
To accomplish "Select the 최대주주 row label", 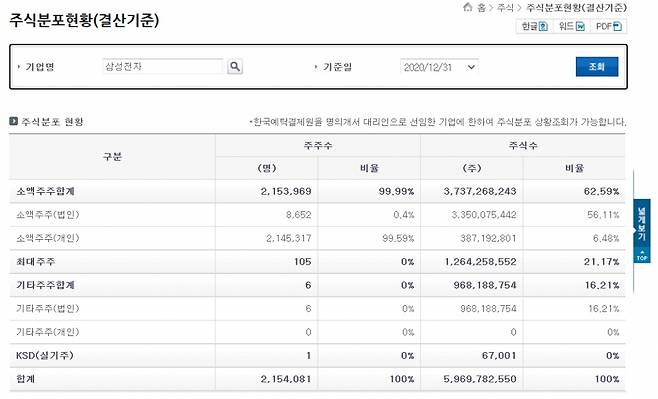I will click(x=36, y=262).
